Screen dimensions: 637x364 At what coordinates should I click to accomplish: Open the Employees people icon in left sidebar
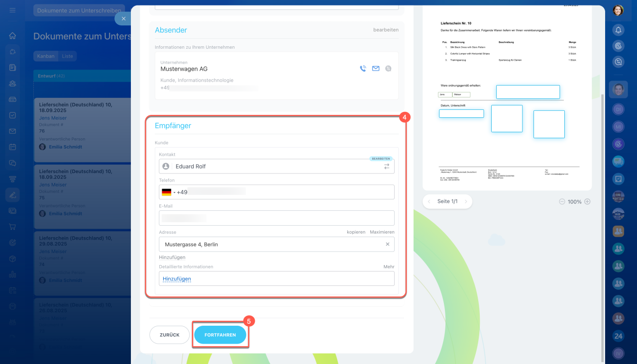tap(12, 84)
